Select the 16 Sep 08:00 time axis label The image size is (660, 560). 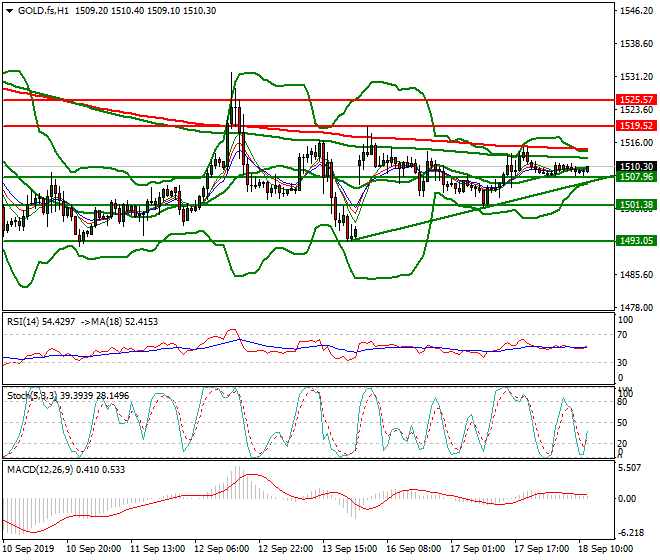click(x=413, y=549)
